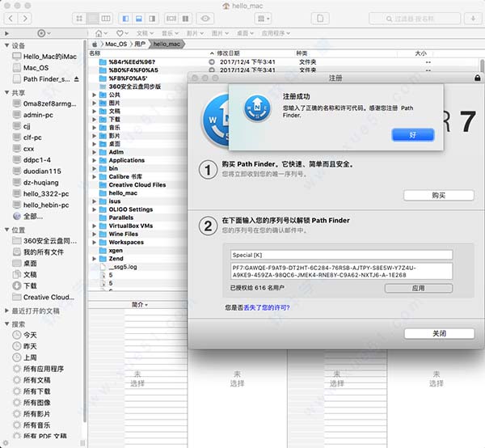Expand the 最近打开的文稿 sidebar section

coord(6,311)
